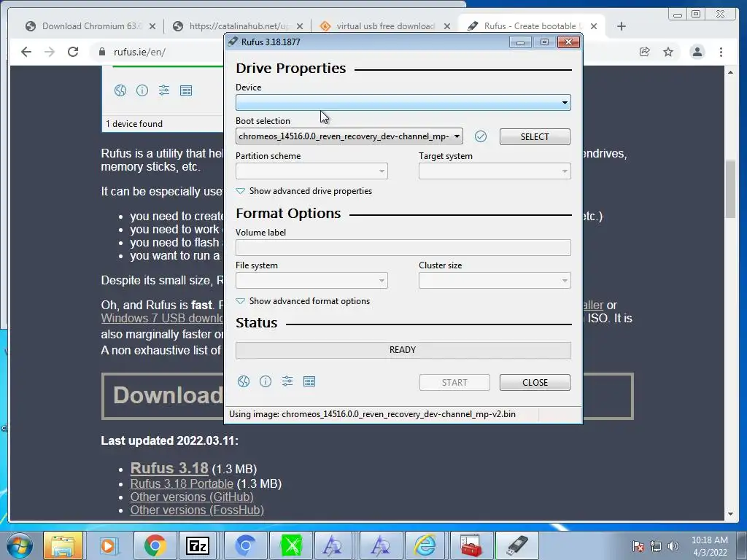Image resolution: width=747 pixels, height=560 pixels.
Task: Expand Show advanced format options
Action: 303,301
